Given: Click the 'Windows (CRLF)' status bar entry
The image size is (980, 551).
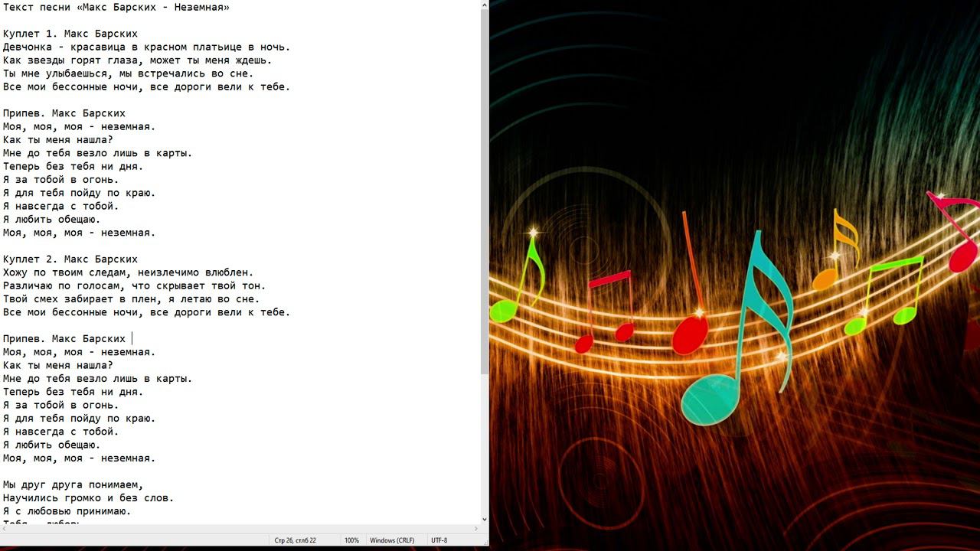Looking at the screenshot, I should (x=392, y=540).
